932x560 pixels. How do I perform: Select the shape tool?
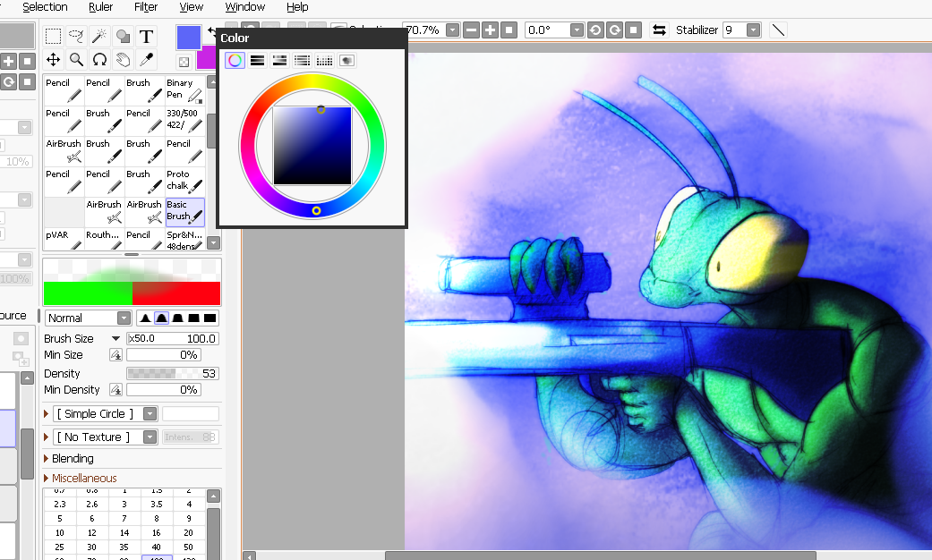pyautogui.click(x=123, y=37)
